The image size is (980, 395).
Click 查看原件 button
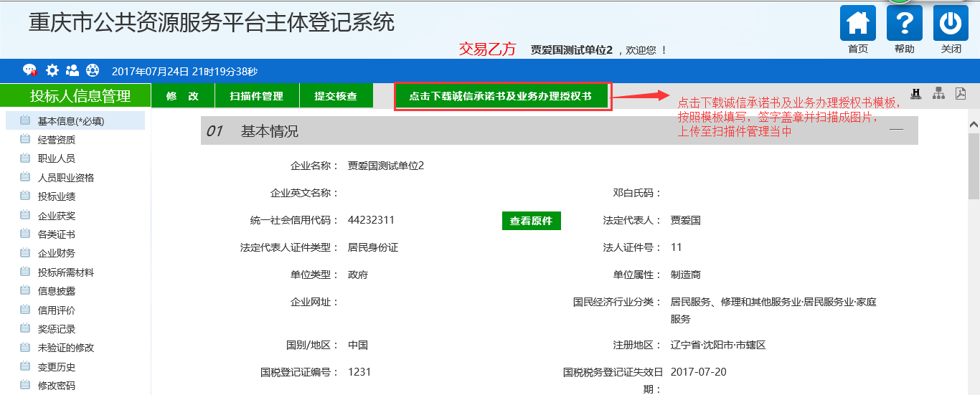(x=531, y=221)
